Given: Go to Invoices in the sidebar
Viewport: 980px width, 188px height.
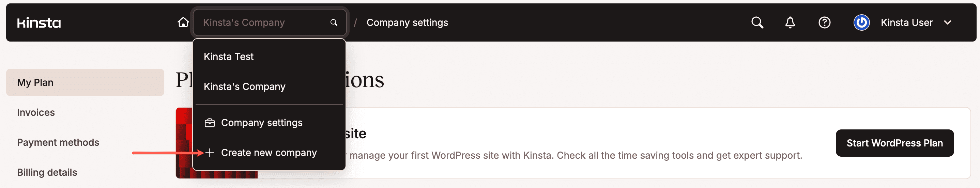Looking at the screenshot, I should pyautogui.click(x=36, y=113).
